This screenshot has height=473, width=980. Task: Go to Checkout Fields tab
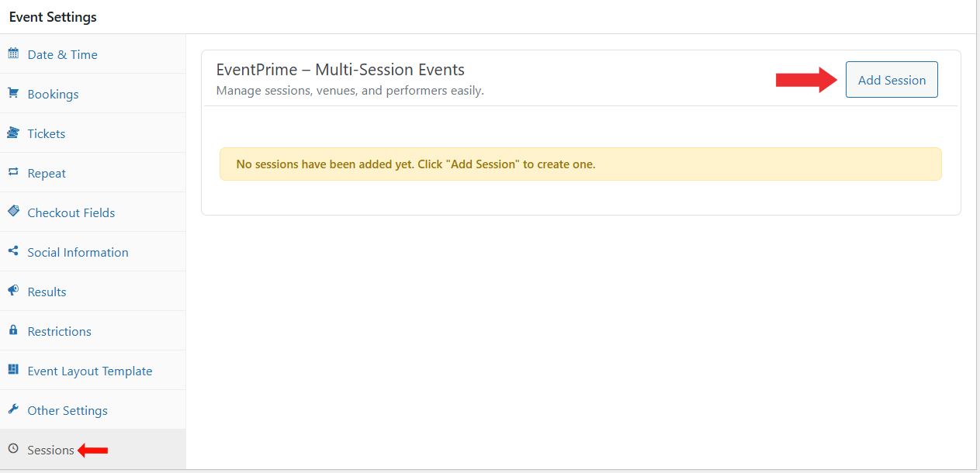point(71,212)
